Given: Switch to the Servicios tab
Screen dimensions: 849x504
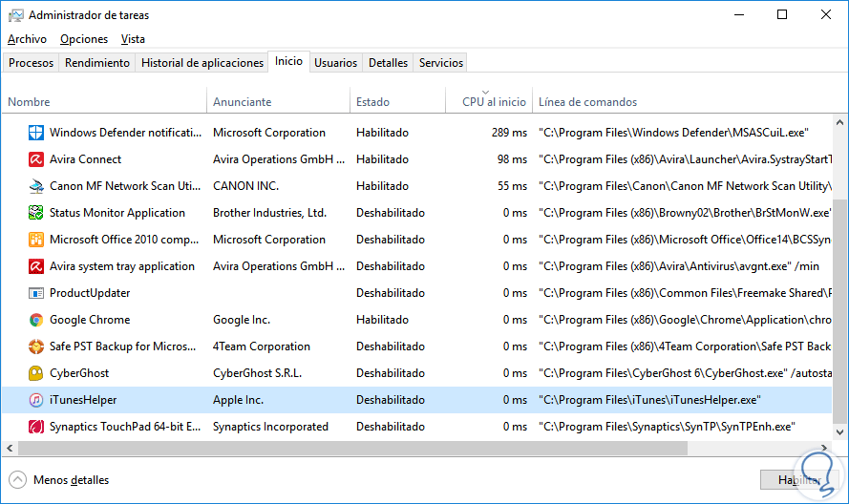Looking at the screenshot, I should point(441,63).
